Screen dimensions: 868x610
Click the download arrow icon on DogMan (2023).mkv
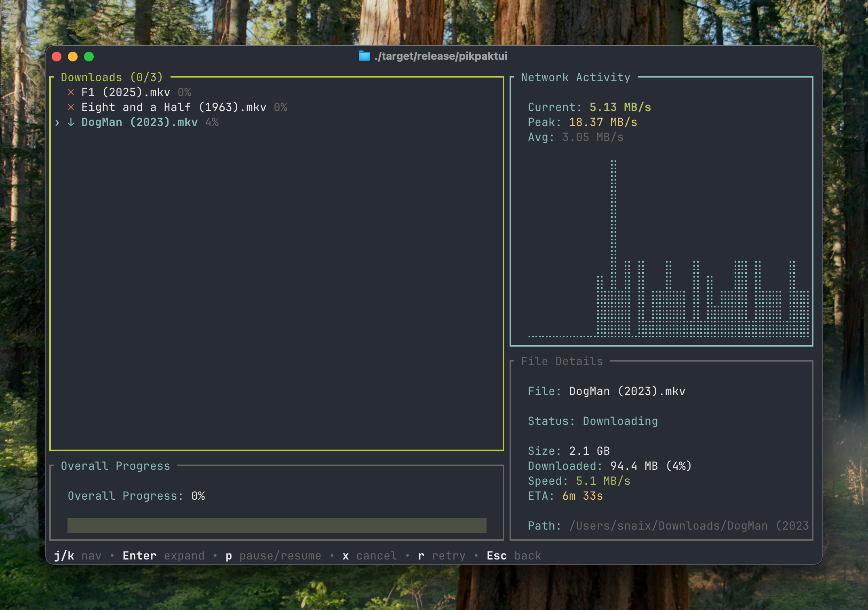point(71,122)
